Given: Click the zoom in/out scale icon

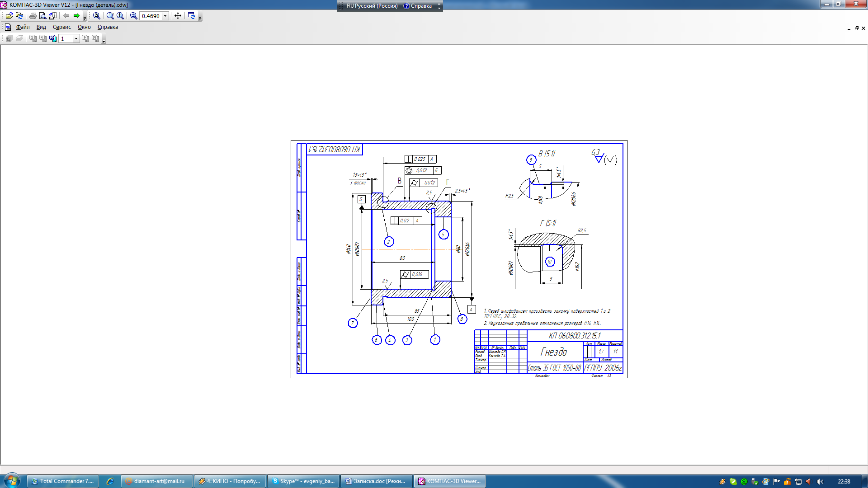Looking at the screenshot, I should [133, 16].
